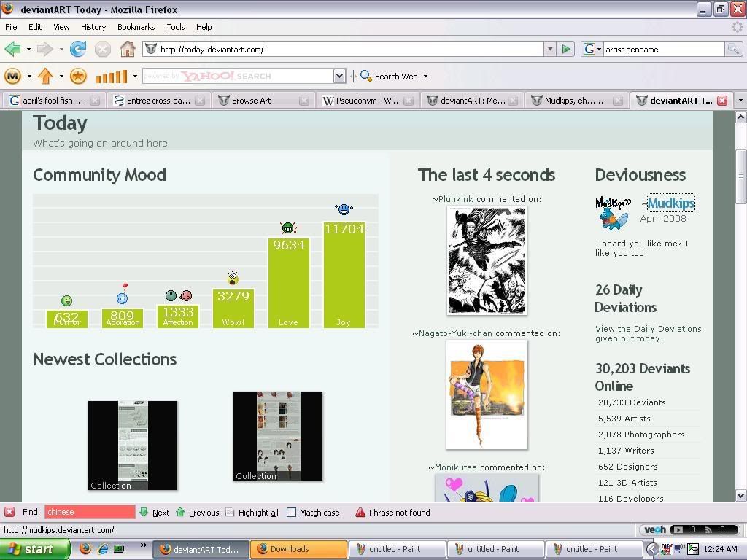The image size is (747, 560).
Task: Click the round M toolbar icon
Action: click(13, 76)
